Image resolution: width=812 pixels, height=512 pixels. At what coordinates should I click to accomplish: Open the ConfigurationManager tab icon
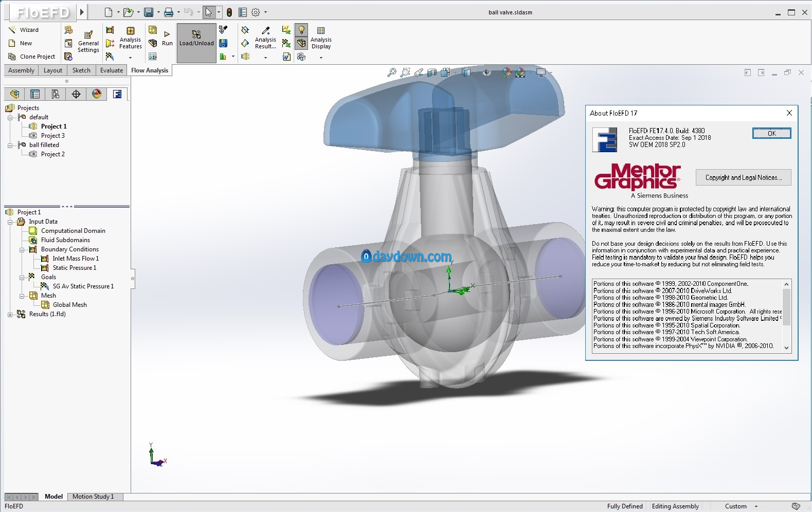click(x=56, y=94)
